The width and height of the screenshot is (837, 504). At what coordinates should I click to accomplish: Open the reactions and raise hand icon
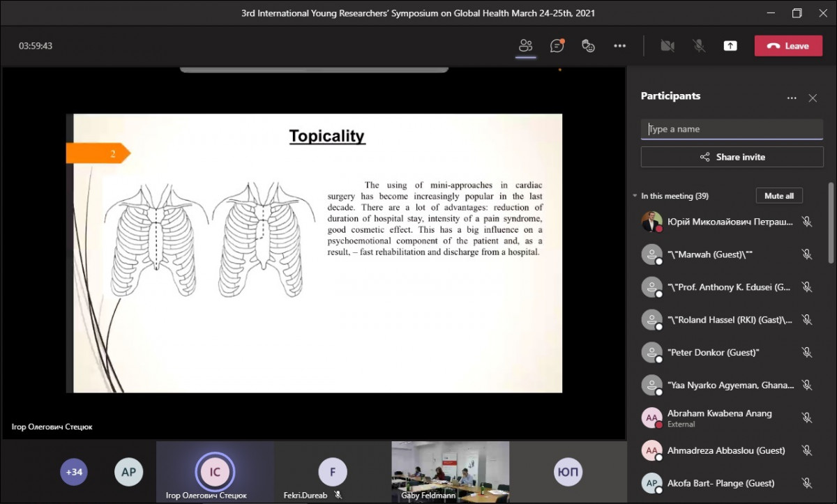pos(588,46)
